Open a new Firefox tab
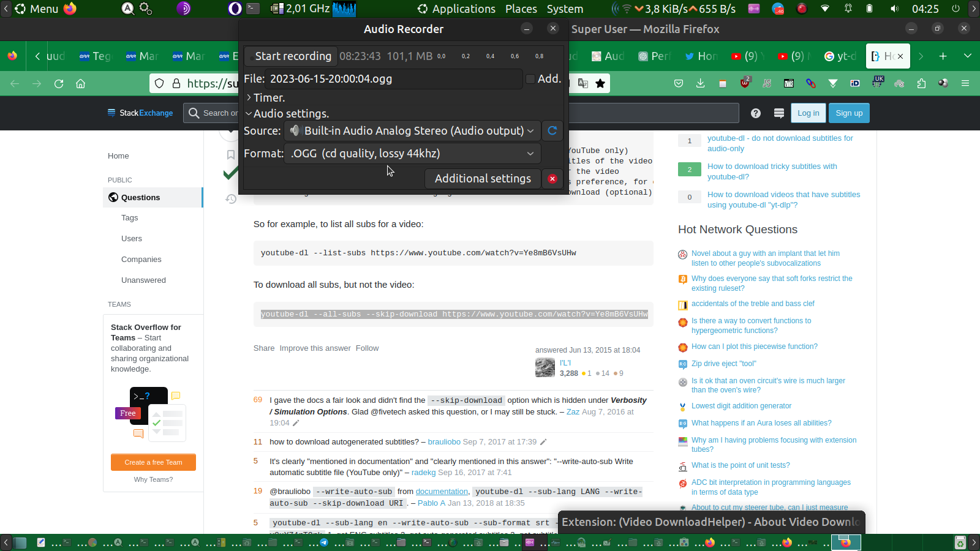The width and height of the screenshot is (980, 551). click(943, 56)
